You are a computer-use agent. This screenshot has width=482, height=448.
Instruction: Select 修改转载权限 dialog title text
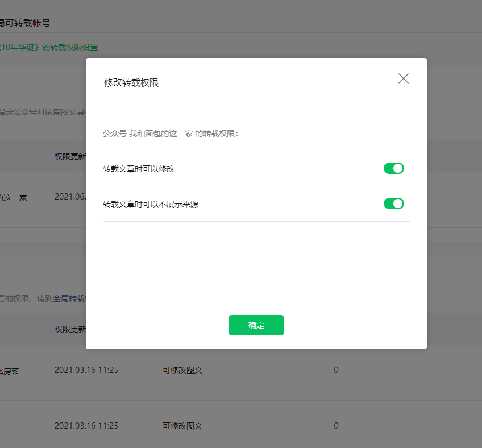point(131,82)
